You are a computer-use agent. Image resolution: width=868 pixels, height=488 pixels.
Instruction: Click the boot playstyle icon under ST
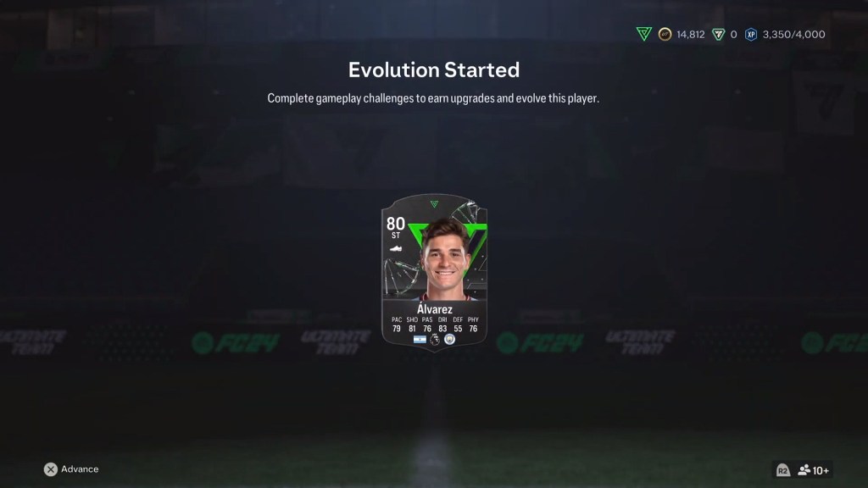(x=395, y=248)
